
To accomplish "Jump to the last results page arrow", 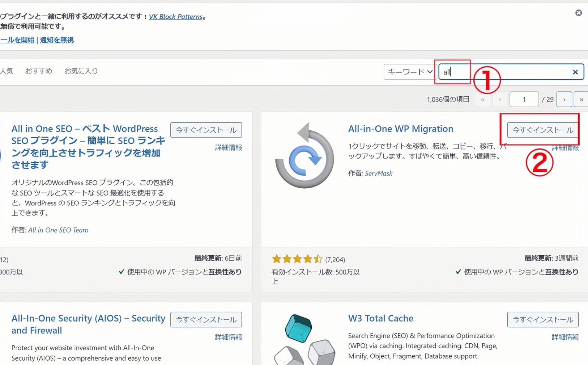I will point(581,100).
